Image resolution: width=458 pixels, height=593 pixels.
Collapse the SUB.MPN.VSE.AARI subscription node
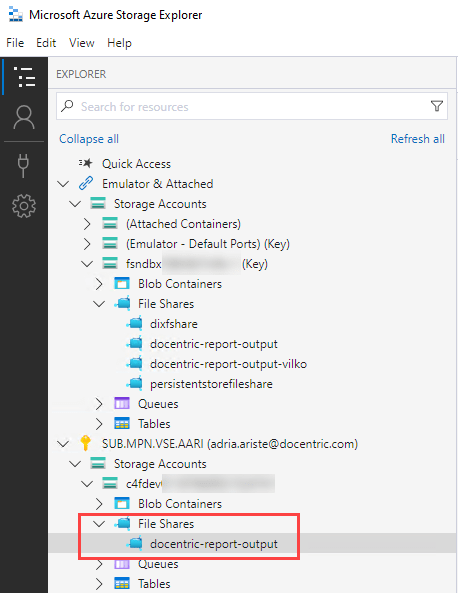click(63, 444)
